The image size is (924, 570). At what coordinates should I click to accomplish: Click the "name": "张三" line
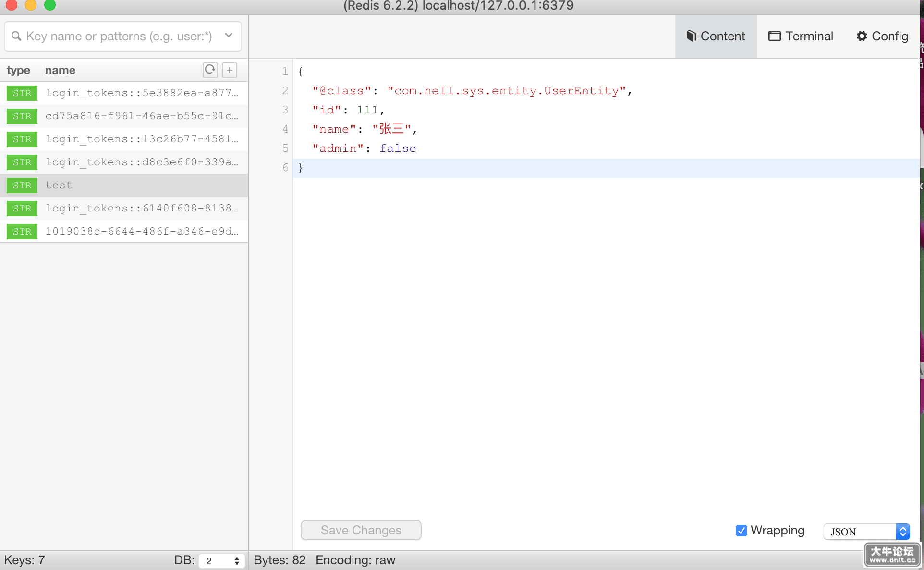[365, 129]
